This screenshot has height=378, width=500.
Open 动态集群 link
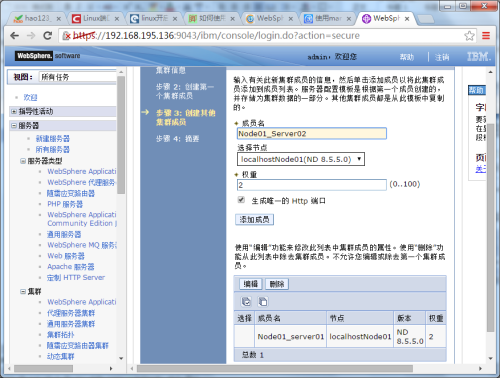pos(61,356)
